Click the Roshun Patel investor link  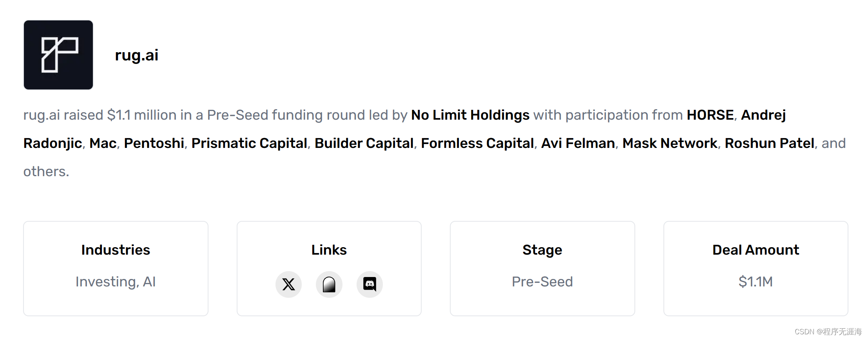(x=769, y=143)
